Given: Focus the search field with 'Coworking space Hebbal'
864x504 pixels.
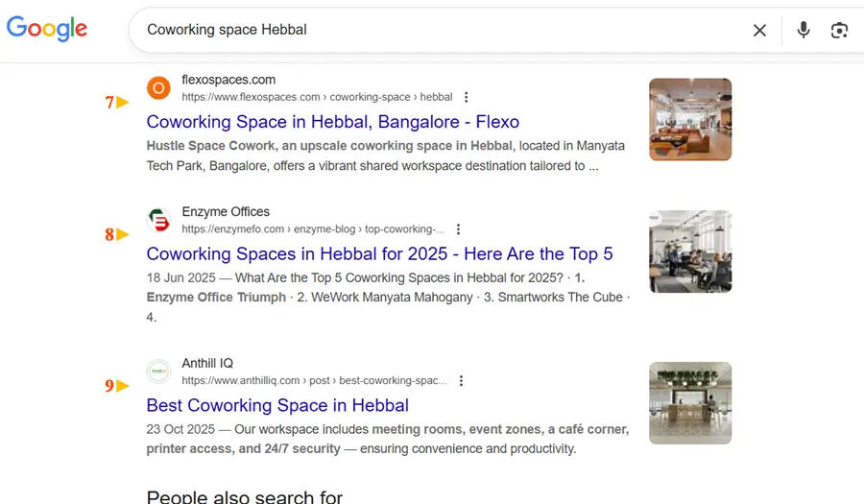Looking at the screenshot, I should click(432, 30).
